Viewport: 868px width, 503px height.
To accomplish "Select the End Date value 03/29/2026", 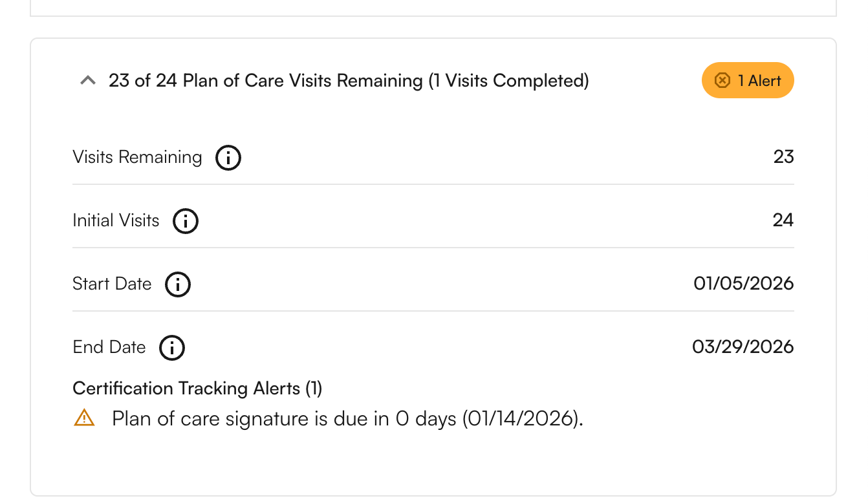I will click(x=743, y=347).
